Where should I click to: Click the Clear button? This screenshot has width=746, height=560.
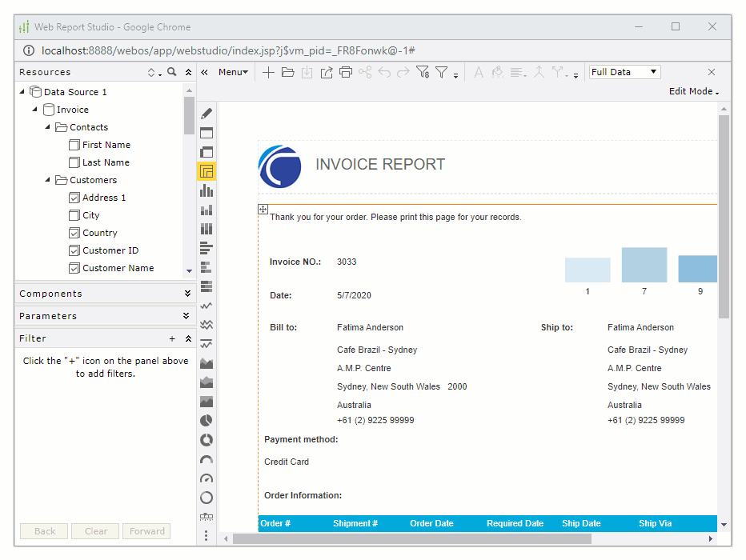click(x=94, y=531)
